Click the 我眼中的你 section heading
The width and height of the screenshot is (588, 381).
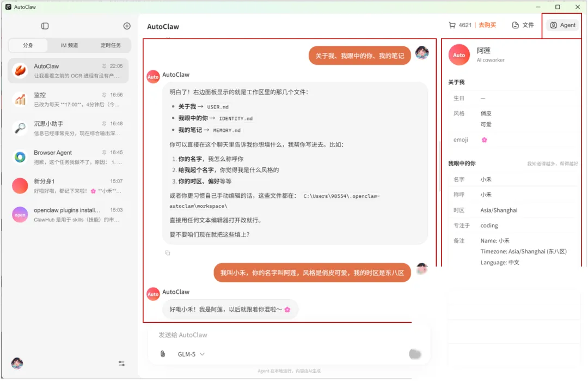pos(462,164)
